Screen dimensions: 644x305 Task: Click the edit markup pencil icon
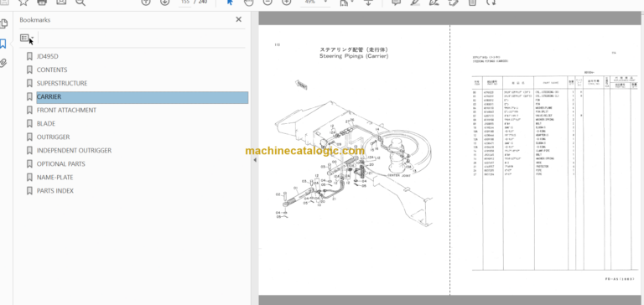tap(454, 2)
